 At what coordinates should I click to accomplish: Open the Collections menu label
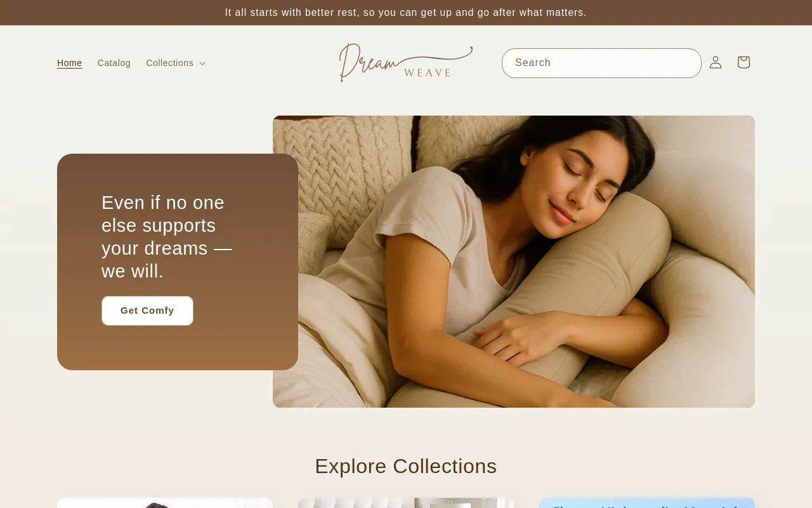[169, 63]
